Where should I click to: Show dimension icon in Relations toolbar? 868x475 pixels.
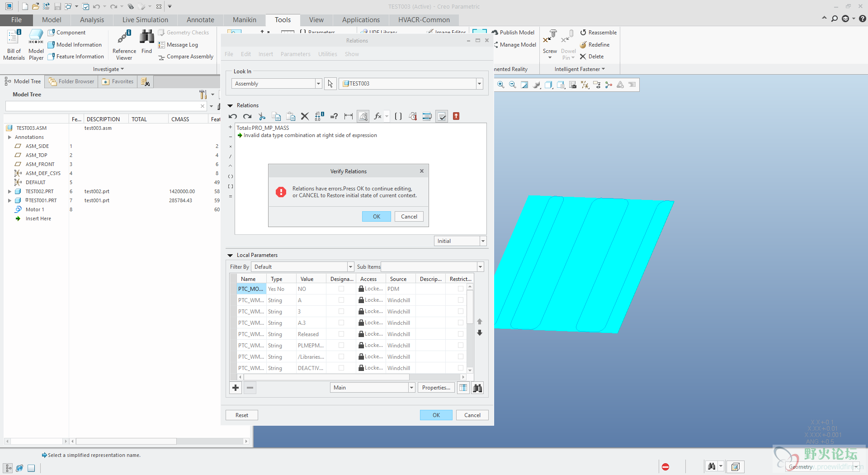(349, 117)
